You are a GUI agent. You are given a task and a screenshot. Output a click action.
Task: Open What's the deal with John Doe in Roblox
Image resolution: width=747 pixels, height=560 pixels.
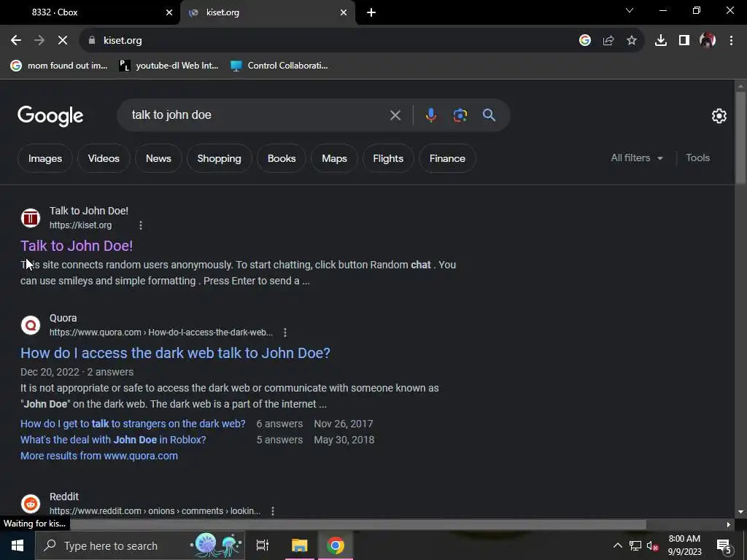[x=113, y=440]
